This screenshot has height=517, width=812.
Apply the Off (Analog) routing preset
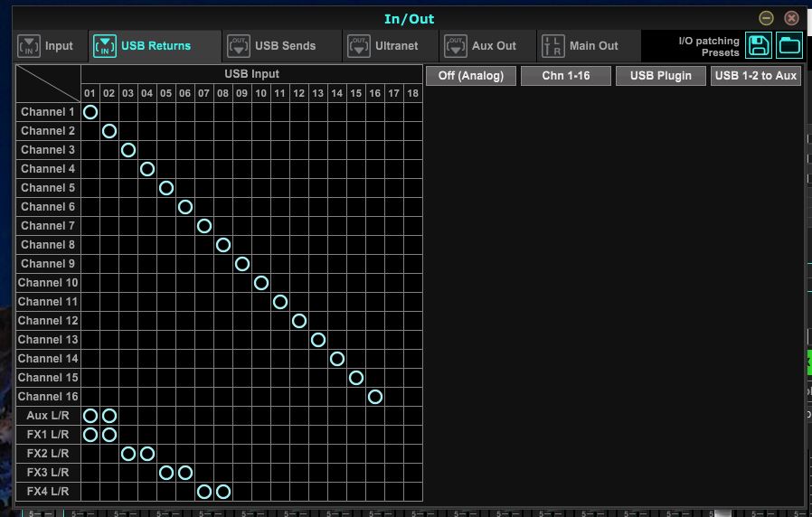[471, 76]
